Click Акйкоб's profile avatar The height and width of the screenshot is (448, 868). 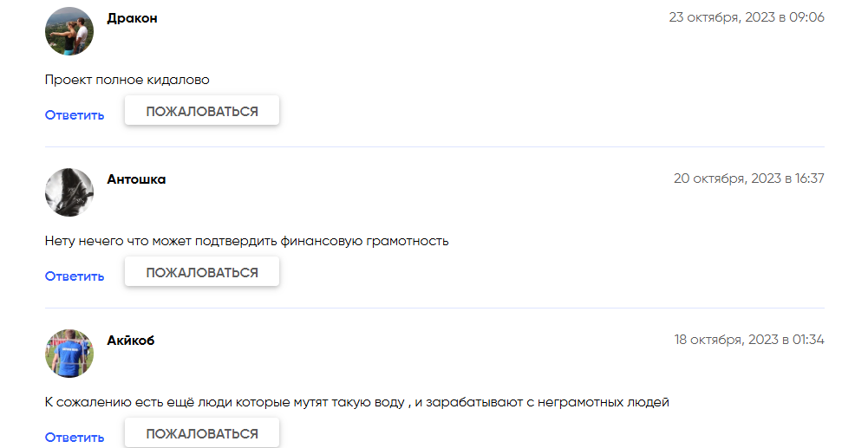point(69,354)
